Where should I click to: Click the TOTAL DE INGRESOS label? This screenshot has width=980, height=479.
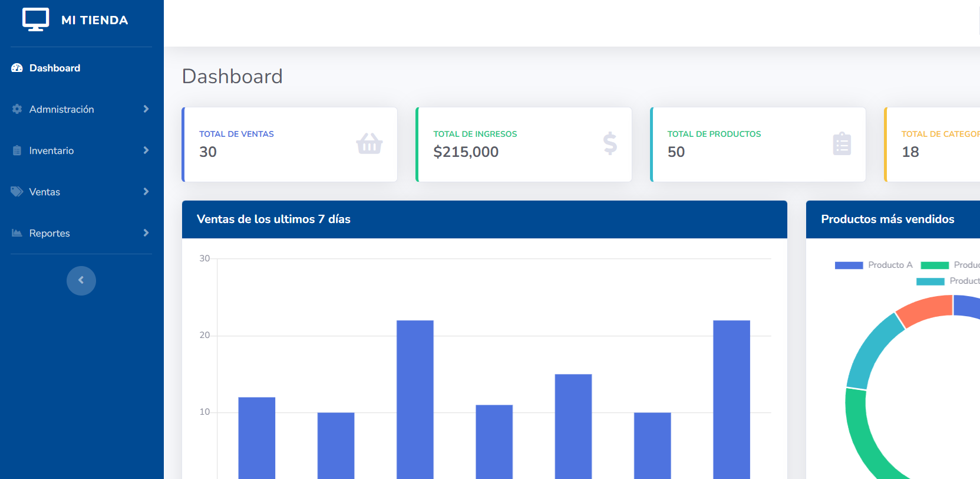click(x=475, y=134)
